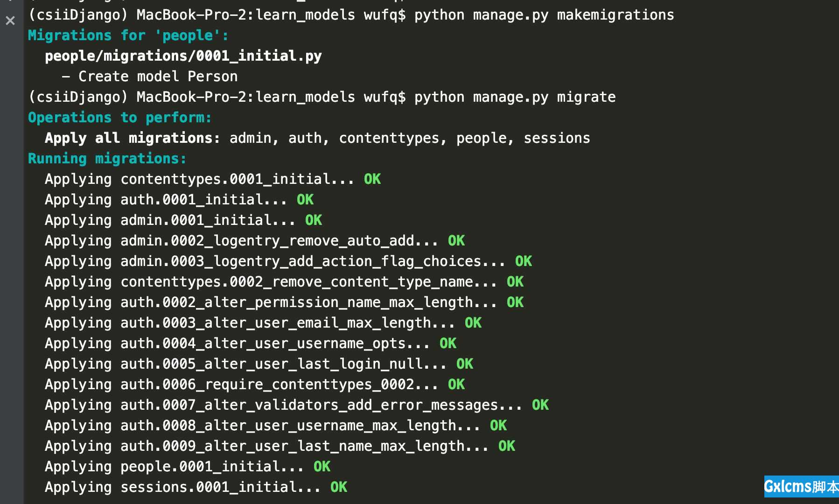839x504 pixels.
Task: Click the OK after contenttypes.0001_initial
Action: (x=372, y=179)
